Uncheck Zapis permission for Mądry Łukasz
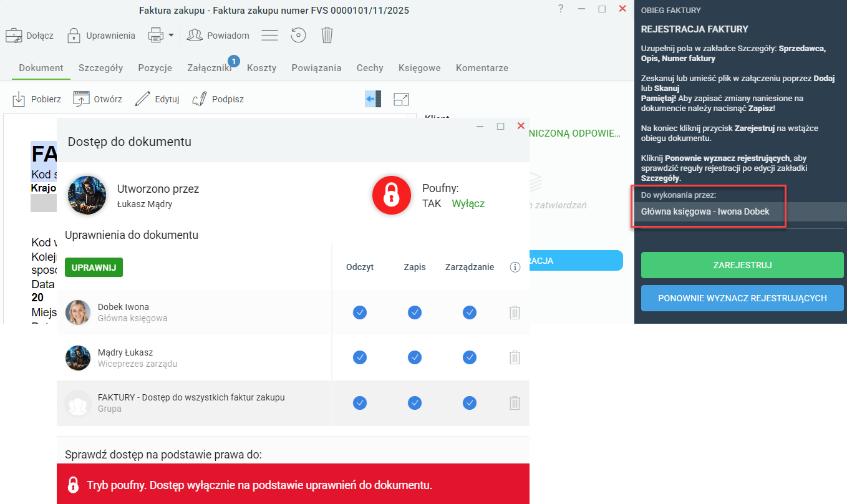The width and height of the screenshot is (847, 504). (x=415, y=357)
